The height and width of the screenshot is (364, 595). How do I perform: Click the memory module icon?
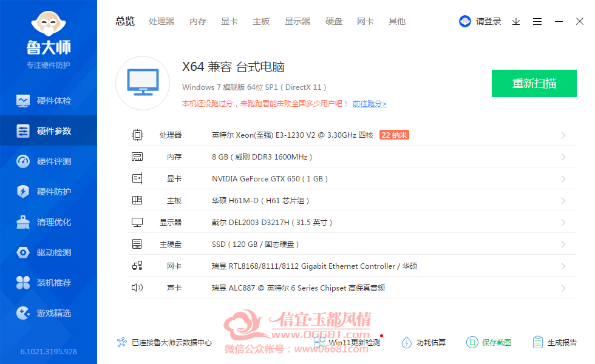(x=137, y=157)
